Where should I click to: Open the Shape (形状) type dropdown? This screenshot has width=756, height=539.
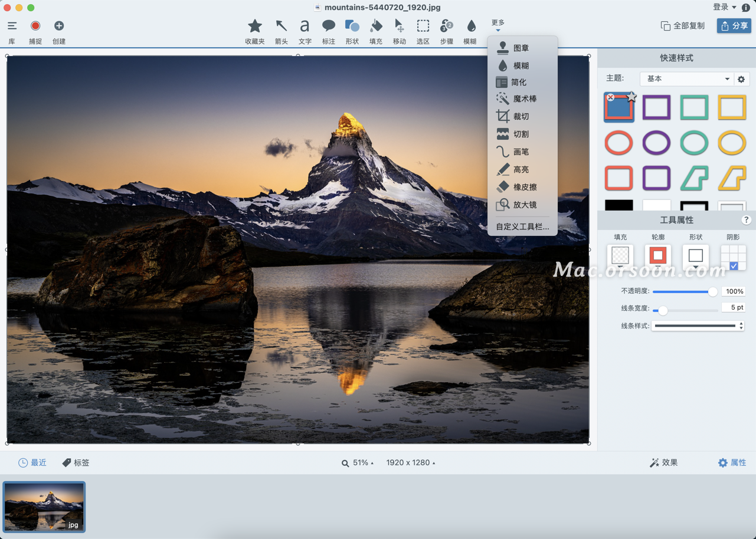(696, 257)
